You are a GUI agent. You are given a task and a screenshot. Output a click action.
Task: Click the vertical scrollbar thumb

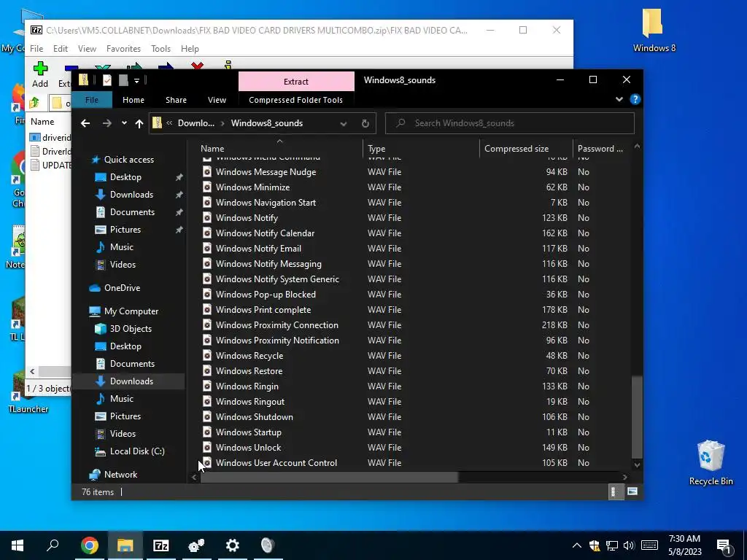[637, 417]
